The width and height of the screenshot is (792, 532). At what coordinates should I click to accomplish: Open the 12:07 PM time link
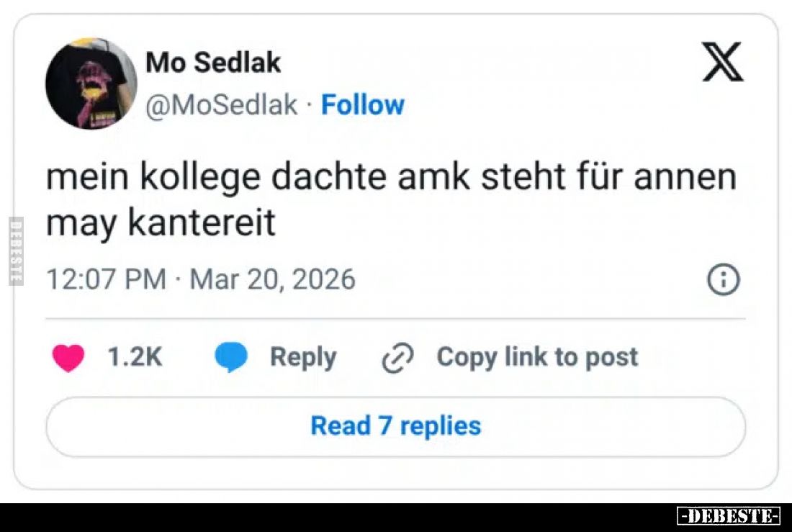pos(106,279)
